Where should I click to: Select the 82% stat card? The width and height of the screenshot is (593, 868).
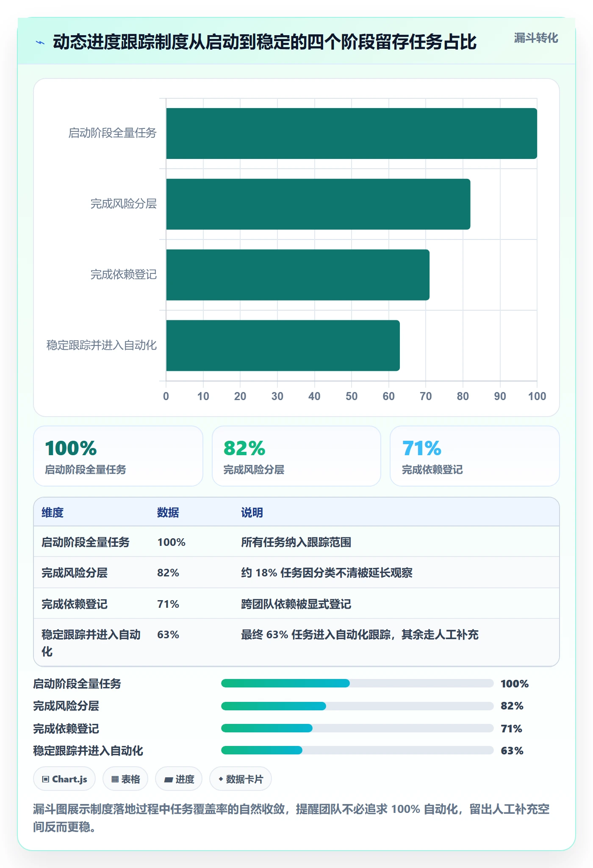pyautogui.click(x=296, y=456)
